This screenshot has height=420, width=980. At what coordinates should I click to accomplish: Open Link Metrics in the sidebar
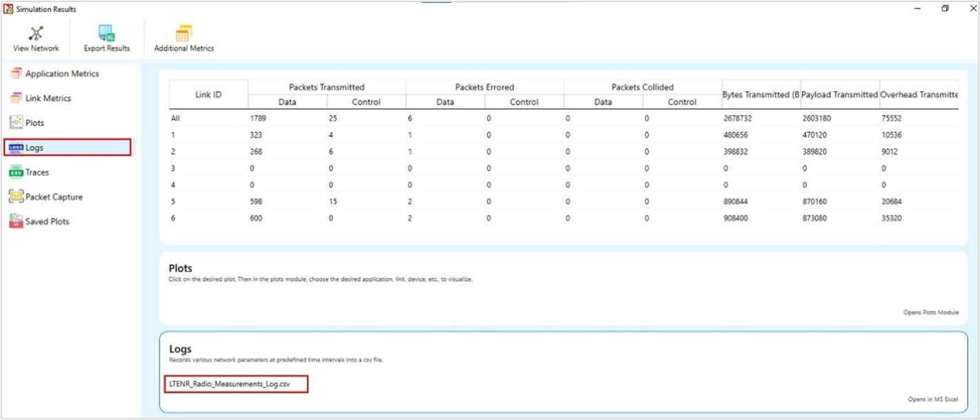(x=48, y=98)
